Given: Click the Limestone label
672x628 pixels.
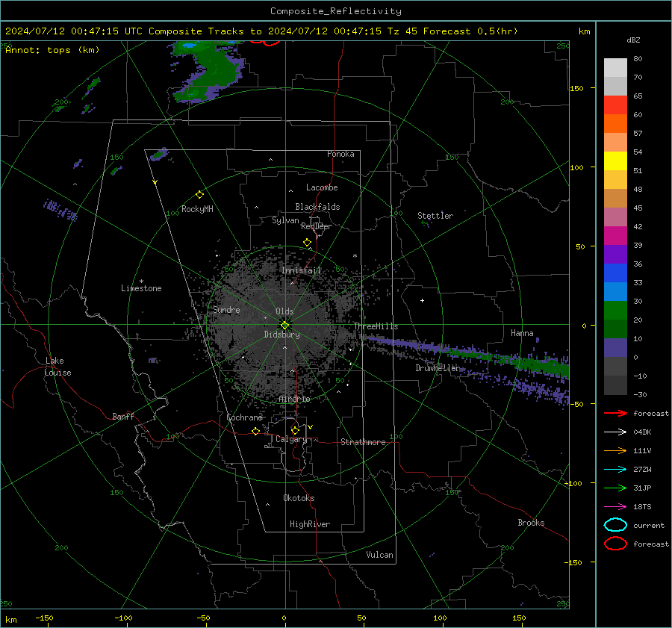Looking at the screenshot, I should [x=141, y=288].
